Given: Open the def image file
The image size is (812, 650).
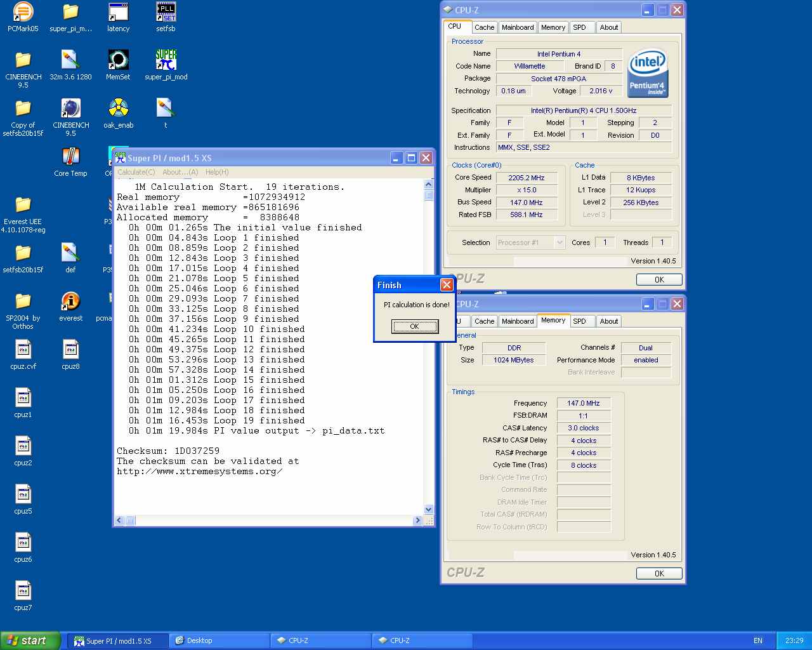Looking at the screenshot, I should 70,258.
